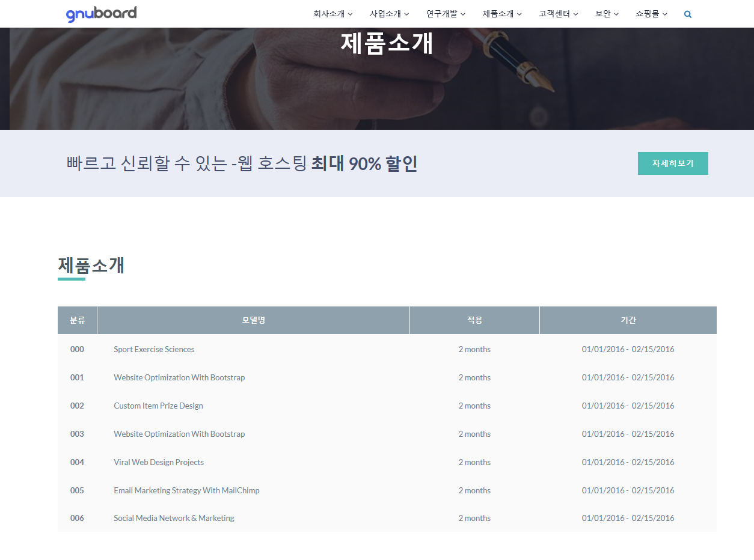Image resolution: width=754 pixels, height=560 pixels.
Task: Select 자세히보기 on the hosting discount banner
Action: (672, 163)
